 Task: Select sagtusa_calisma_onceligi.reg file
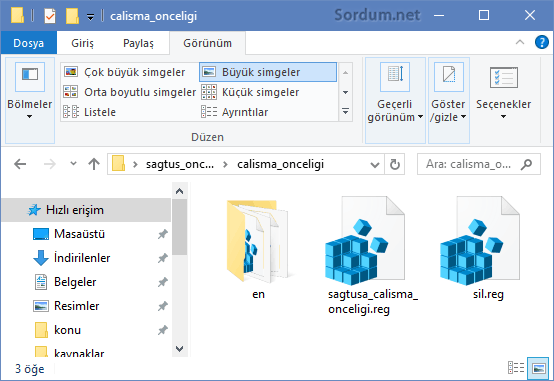point(372,256)
